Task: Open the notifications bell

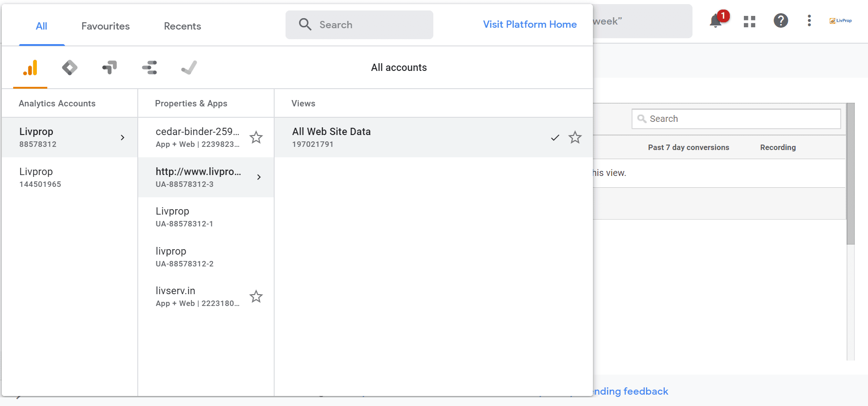Action: (716, 21)
